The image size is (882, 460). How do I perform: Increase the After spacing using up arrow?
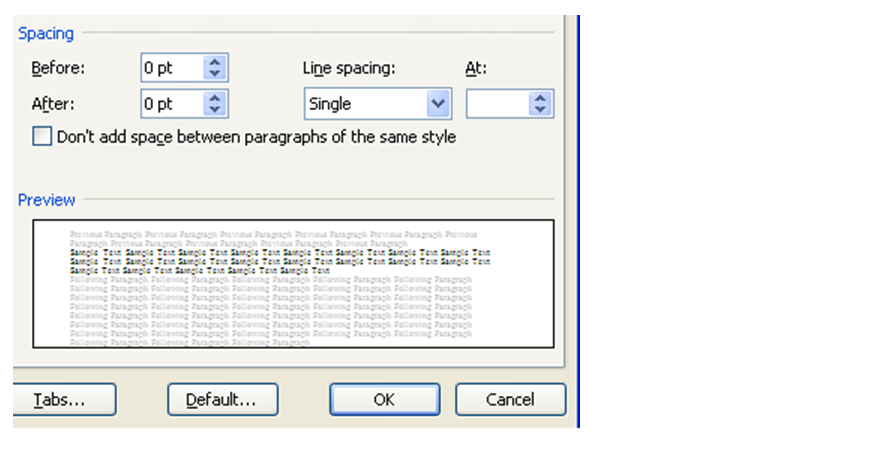215,98
